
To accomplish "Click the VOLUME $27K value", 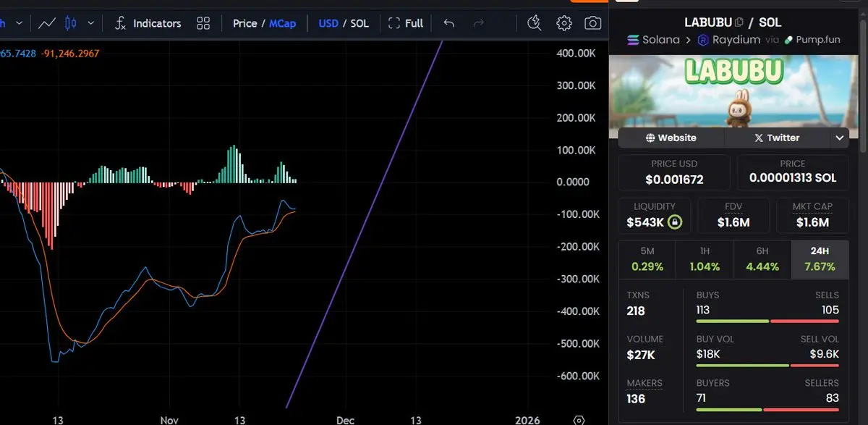I will pyautogui.click(x=641, y=355).
